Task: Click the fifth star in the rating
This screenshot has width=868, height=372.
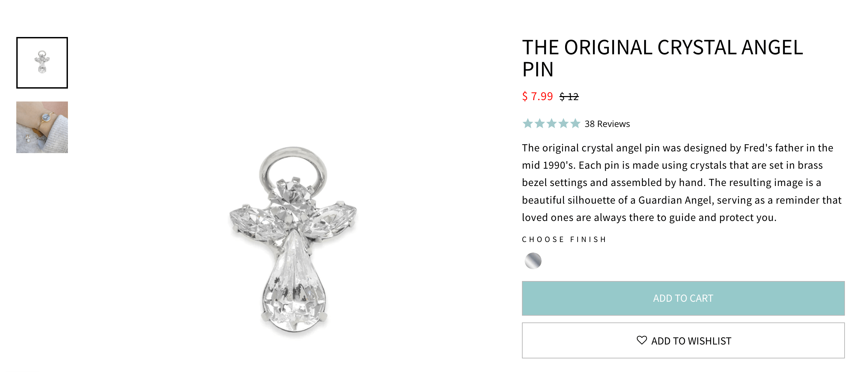Action: [575, 124]
